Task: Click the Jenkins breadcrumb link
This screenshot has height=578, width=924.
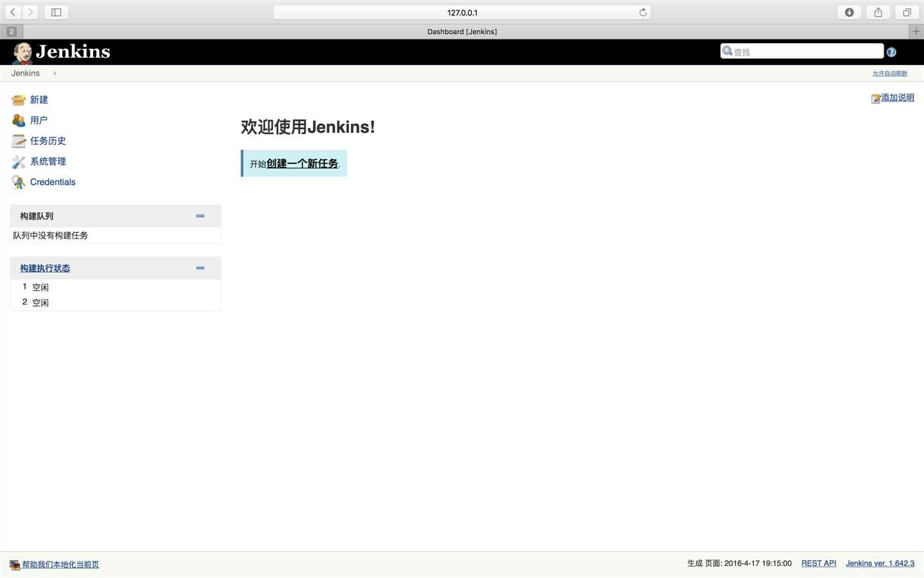Action: click(25, 73)
